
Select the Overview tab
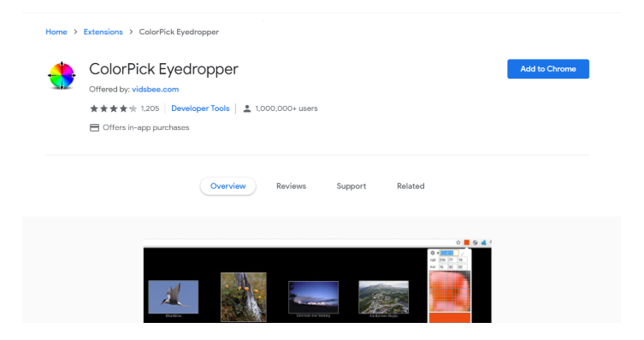[228, 186]
